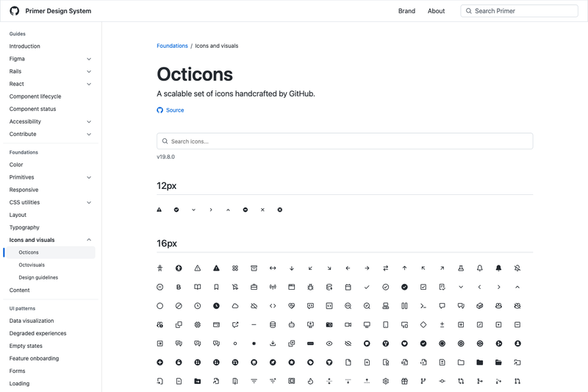The width and height of the screenshot is (588, 392).
Task: Open the Brand page
Action: 406,11
